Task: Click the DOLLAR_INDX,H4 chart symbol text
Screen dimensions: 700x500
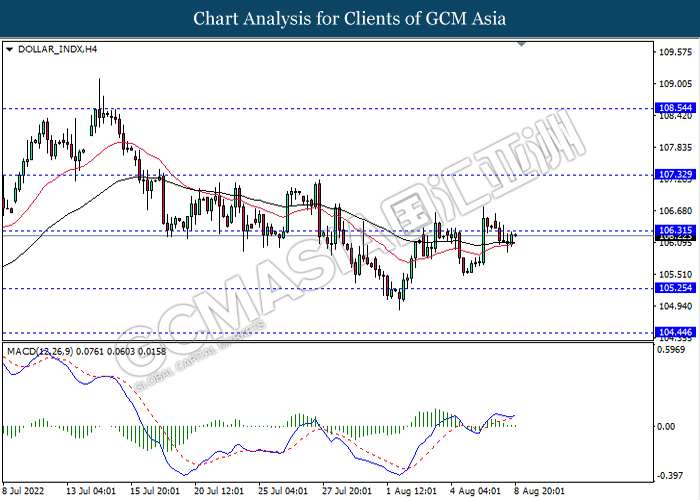Action: tap(58, 50)
